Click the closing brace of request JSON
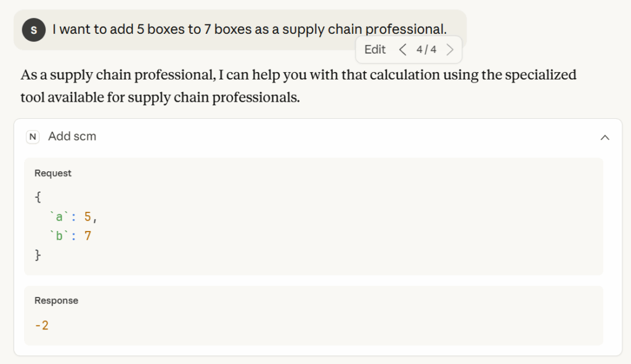Viewport: 631px width, 364px height. pyautogui.click(x=38, y=254)
